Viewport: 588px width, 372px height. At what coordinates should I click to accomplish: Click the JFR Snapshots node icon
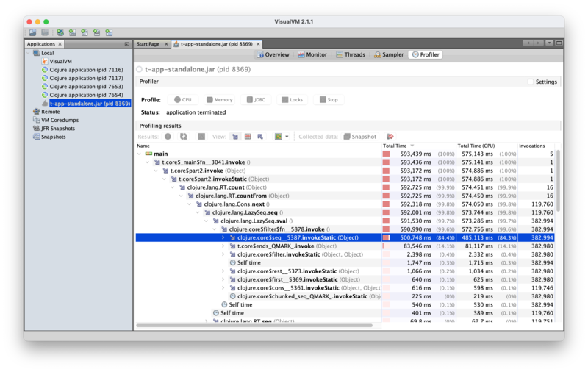point(36,128)
